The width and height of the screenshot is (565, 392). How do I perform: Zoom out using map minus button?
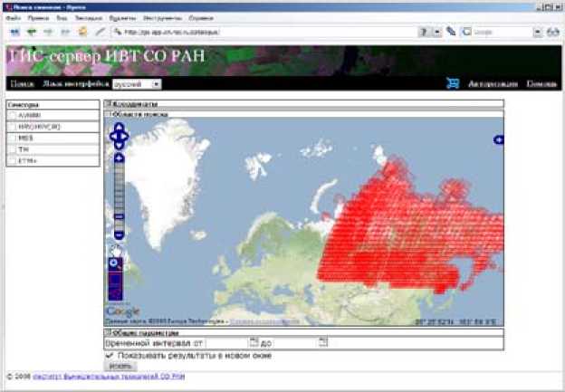pyautogui.click(x=120, y=234)
